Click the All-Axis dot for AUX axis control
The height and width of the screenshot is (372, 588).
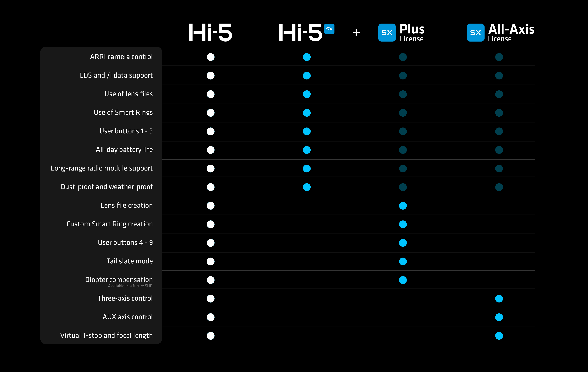pyautogui.click(x=499, y=317)
